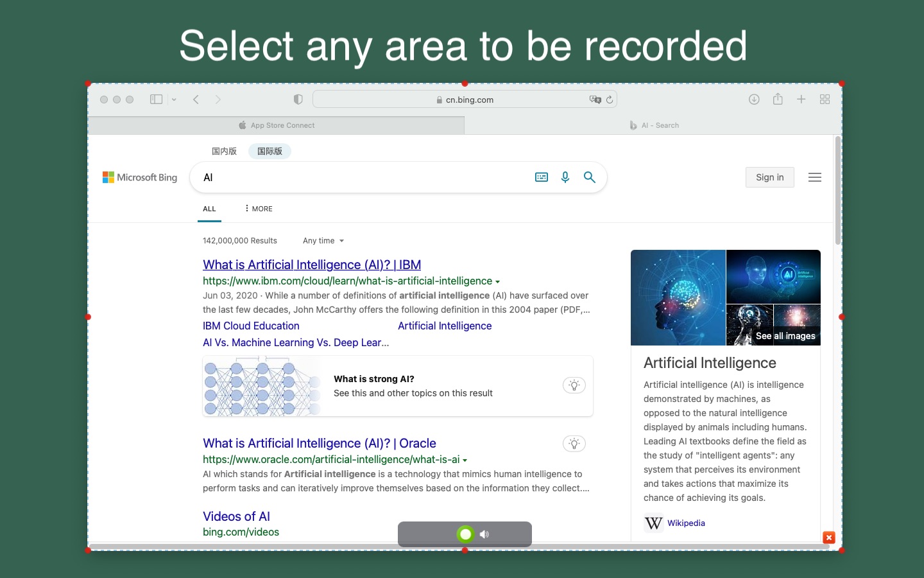Go forward with the Safari forward arrow
This screenshot has height=578, width=924.
point(218,100)
